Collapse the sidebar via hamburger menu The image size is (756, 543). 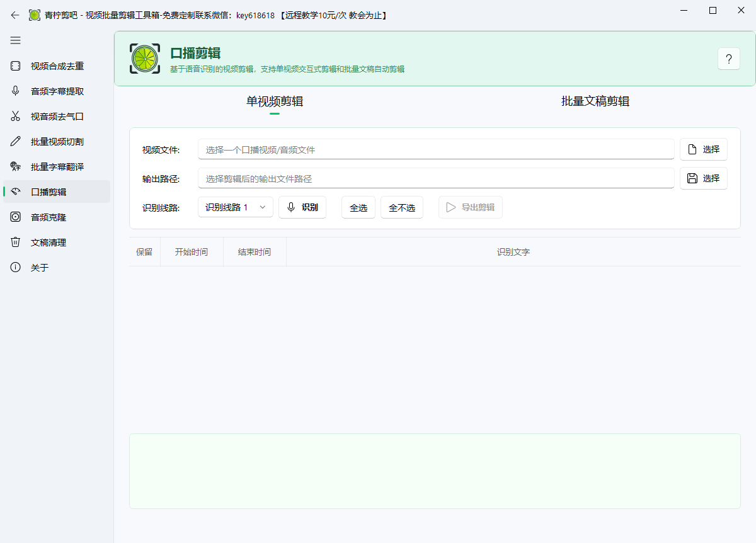coord(15,40)
